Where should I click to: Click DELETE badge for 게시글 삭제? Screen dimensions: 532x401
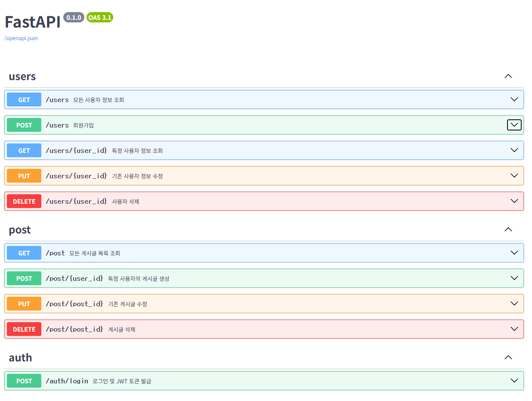(24, 329)
